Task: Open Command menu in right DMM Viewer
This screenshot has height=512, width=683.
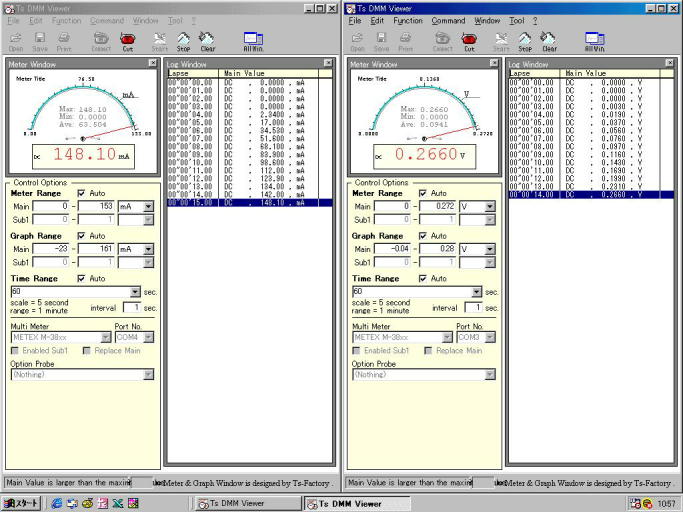Action: 448,20
